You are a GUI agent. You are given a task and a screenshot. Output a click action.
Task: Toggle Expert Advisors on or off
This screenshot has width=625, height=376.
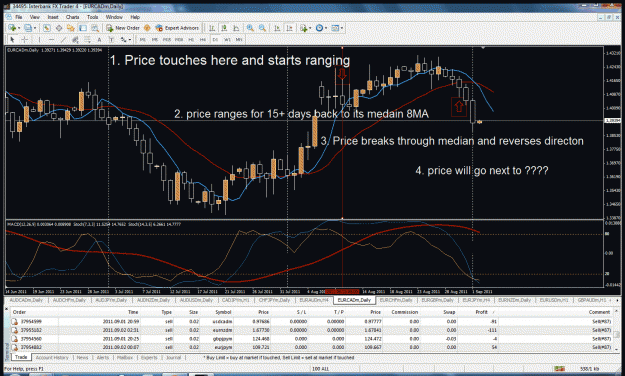coord(177,28)
